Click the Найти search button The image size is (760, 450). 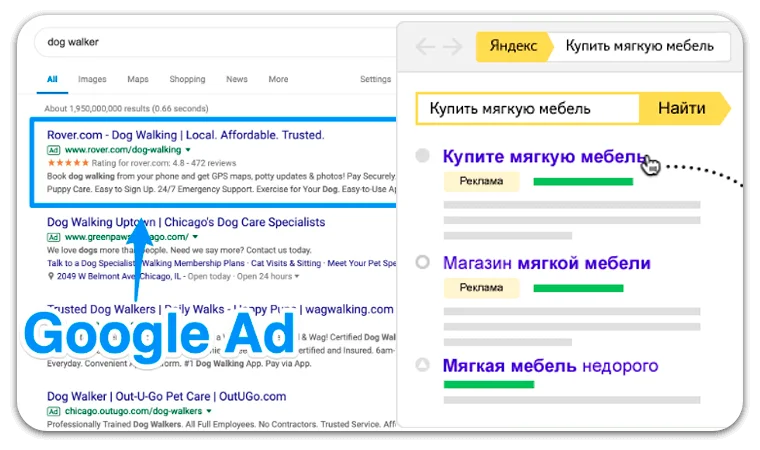coord(683,108)
